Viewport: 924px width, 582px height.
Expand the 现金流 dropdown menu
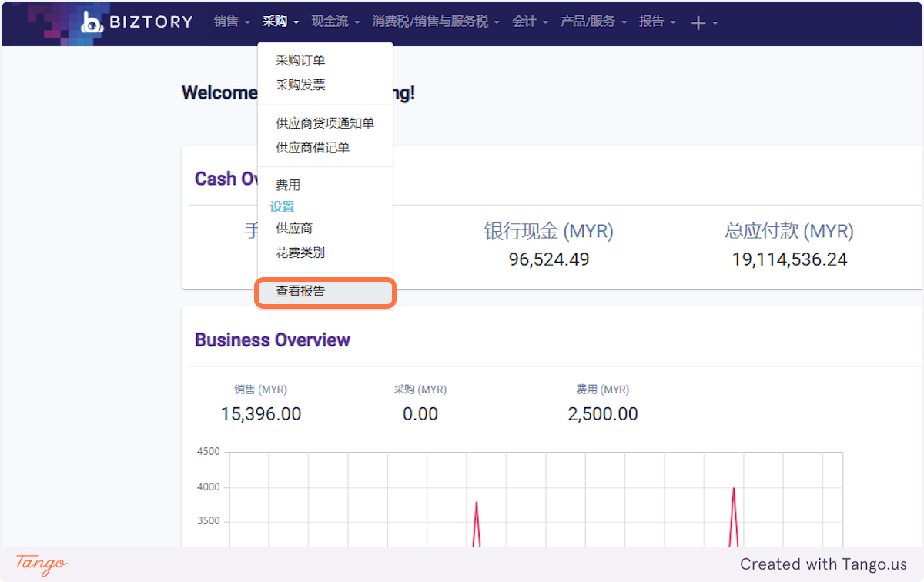point(335,22)
